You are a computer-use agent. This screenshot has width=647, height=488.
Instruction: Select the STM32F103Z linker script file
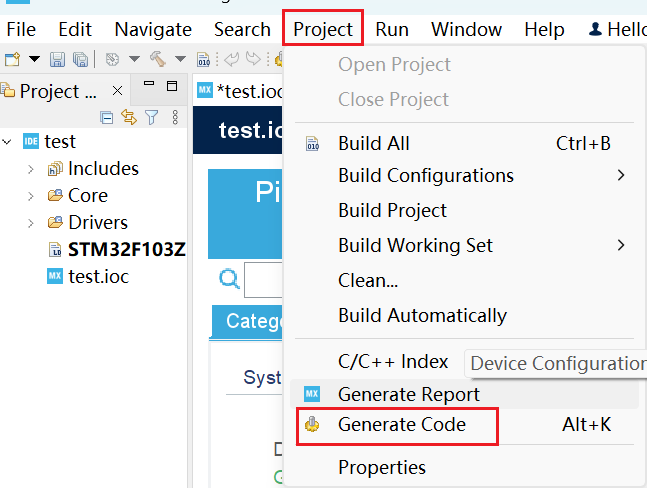point(127,250)
